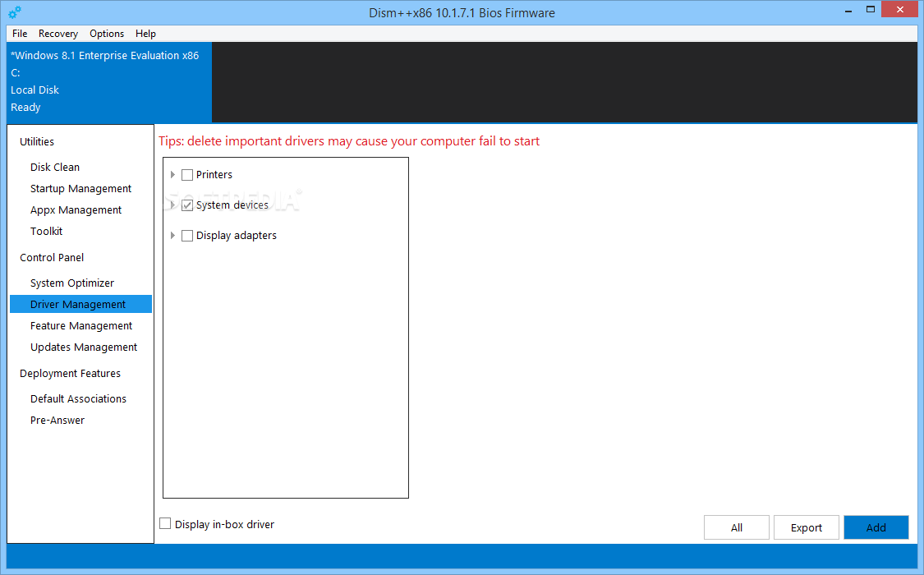Open the Options menu
Screen dimensions: 924x575
pos(107,34)
